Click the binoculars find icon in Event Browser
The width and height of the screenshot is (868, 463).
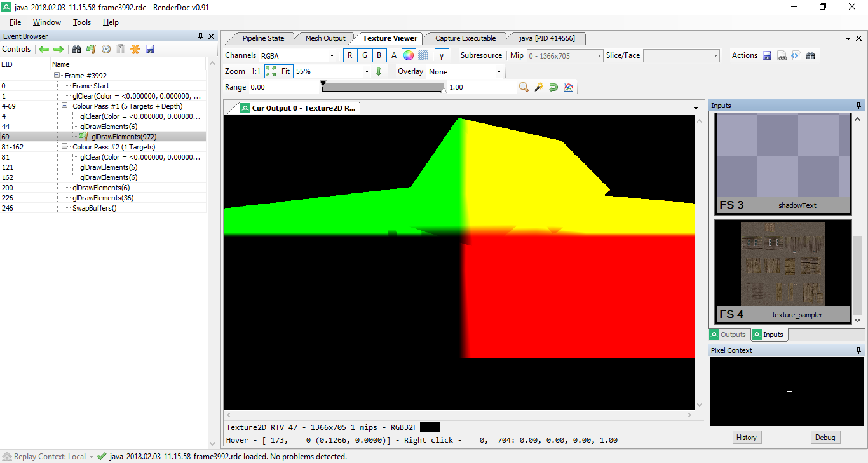[77, 49]
